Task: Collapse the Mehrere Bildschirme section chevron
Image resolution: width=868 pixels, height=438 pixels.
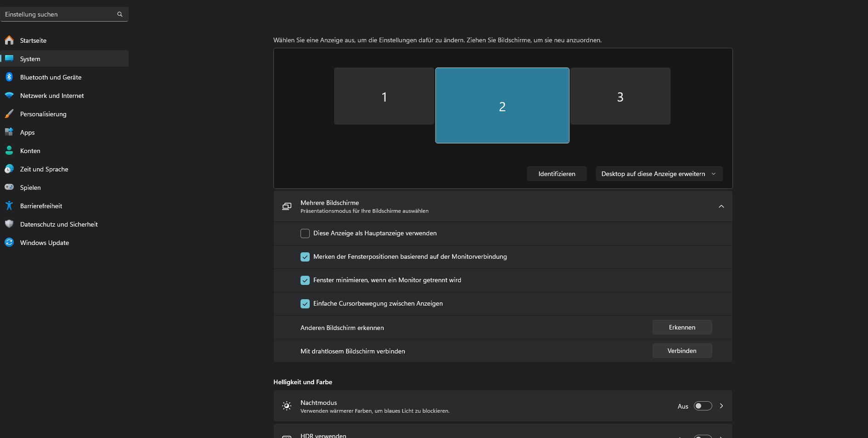Action: [x=721, y=206]
